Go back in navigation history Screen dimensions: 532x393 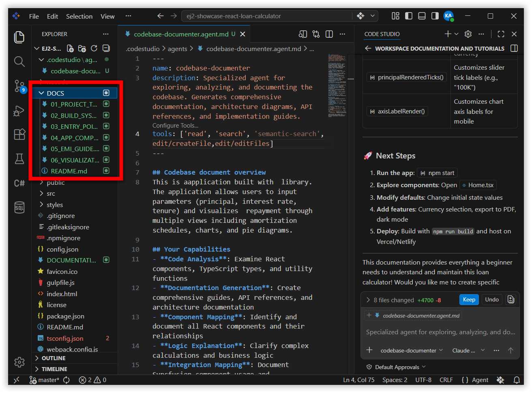click(x=161, y=16)
